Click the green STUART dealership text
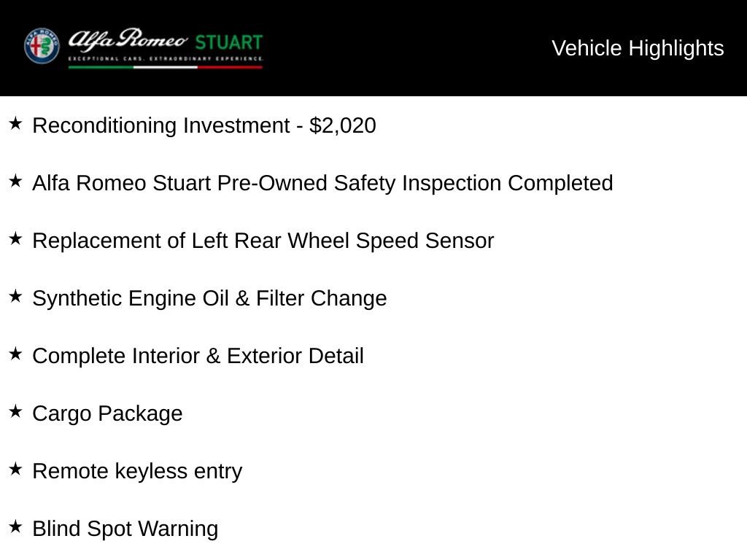 (228, 43)
